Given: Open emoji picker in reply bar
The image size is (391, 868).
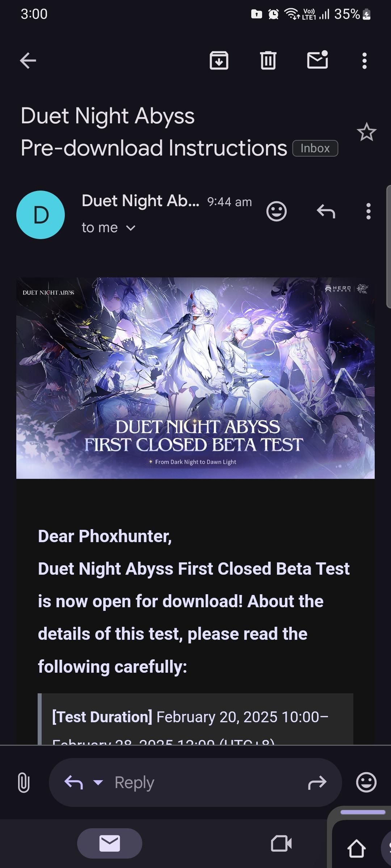Looking at the screenshot, I should point(366,782).
